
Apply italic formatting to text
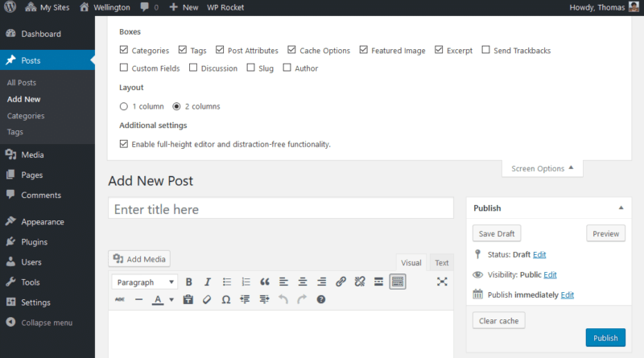[208, 282]
